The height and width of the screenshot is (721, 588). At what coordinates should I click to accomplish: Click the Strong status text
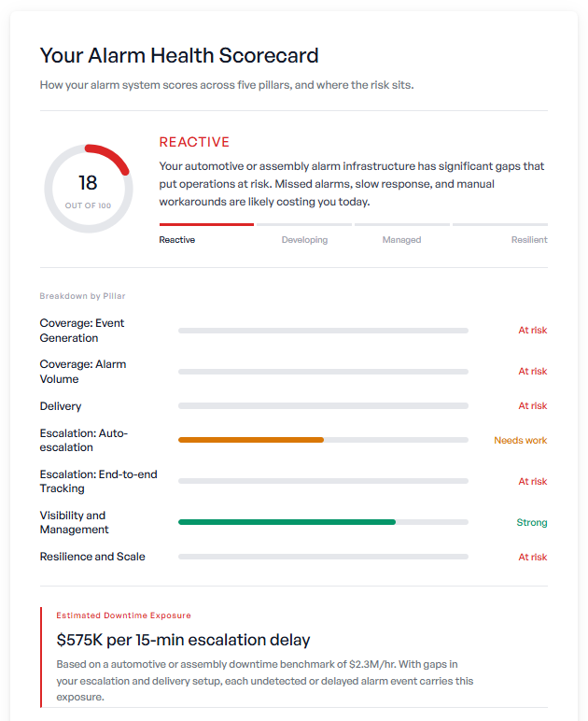click(531, 522)
